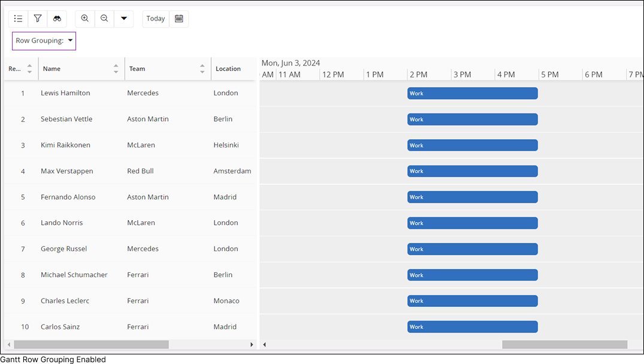Select Max Verstappen's Work event bar
The image size is (644, 364).
point(472,172)
